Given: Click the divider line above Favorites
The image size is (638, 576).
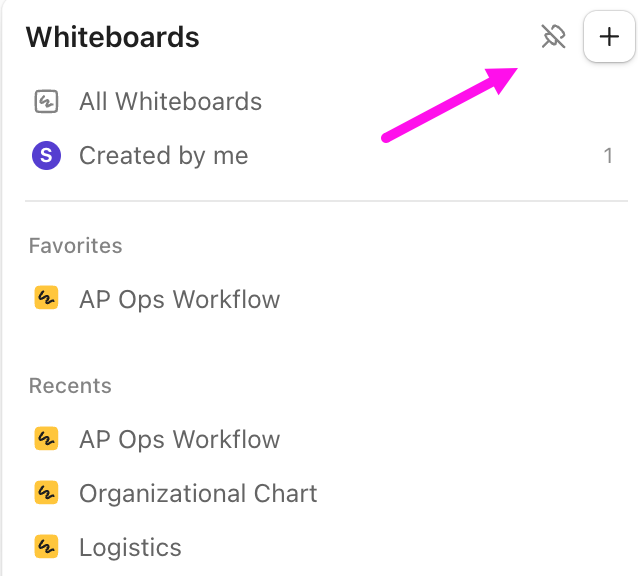Looking at the screenshot, I should click(x=320, y=201).
